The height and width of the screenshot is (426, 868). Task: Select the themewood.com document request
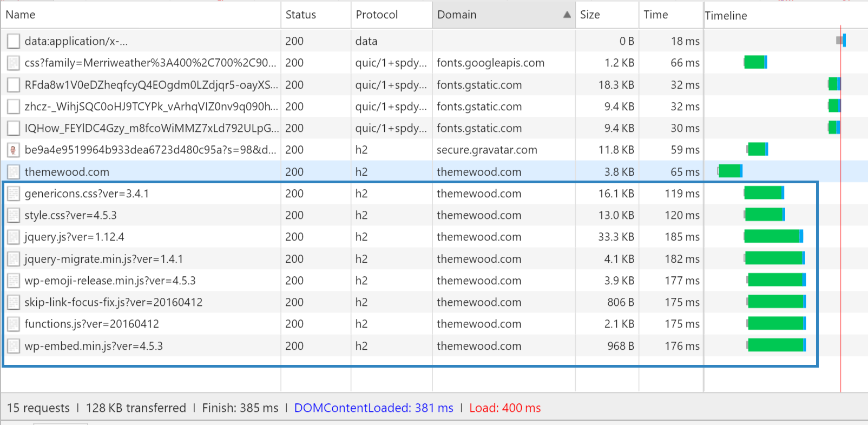click(67, 172)
